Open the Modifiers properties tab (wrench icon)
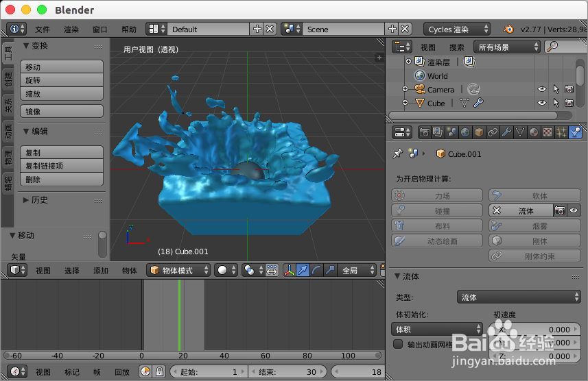 (506, 132)
